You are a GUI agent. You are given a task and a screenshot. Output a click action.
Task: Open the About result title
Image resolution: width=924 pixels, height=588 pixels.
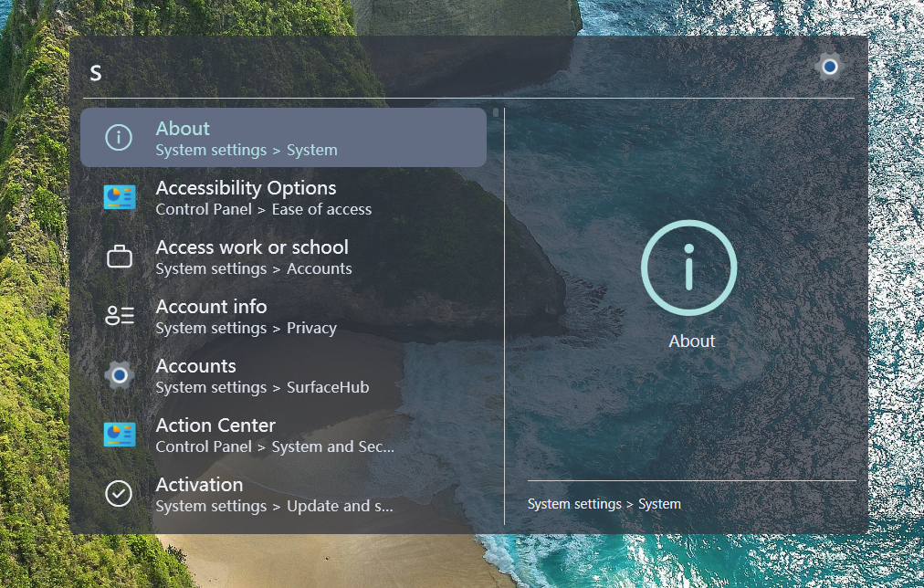183,128
